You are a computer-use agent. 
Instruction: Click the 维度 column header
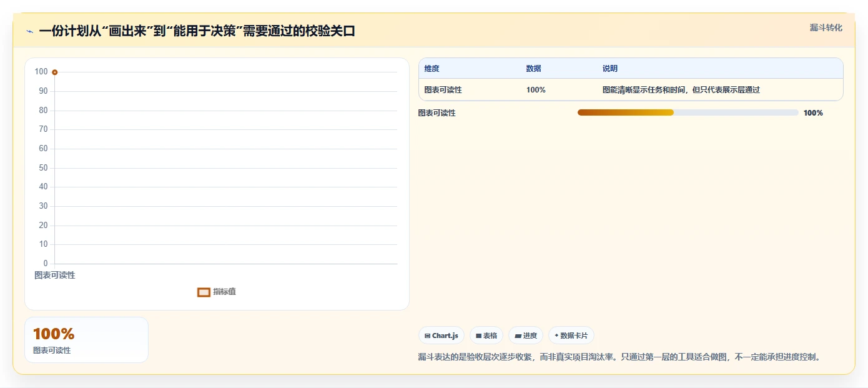tap(432, 69)
